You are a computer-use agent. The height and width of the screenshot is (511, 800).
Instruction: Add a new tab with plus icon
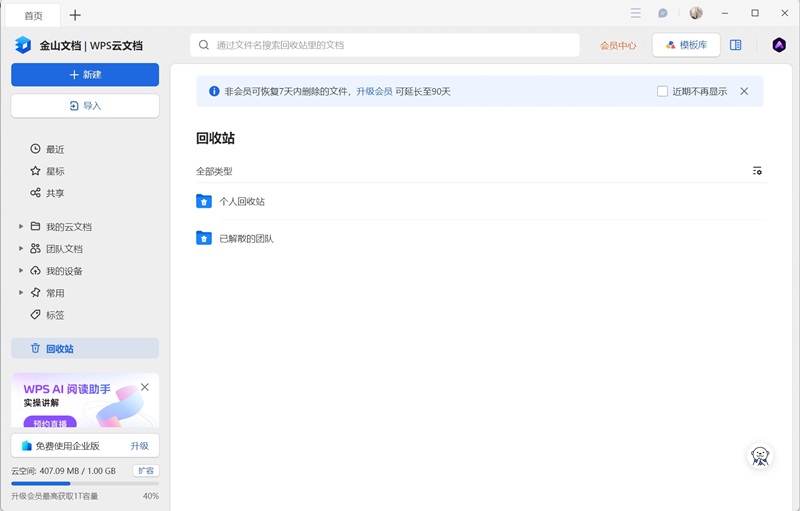[75, 15]
